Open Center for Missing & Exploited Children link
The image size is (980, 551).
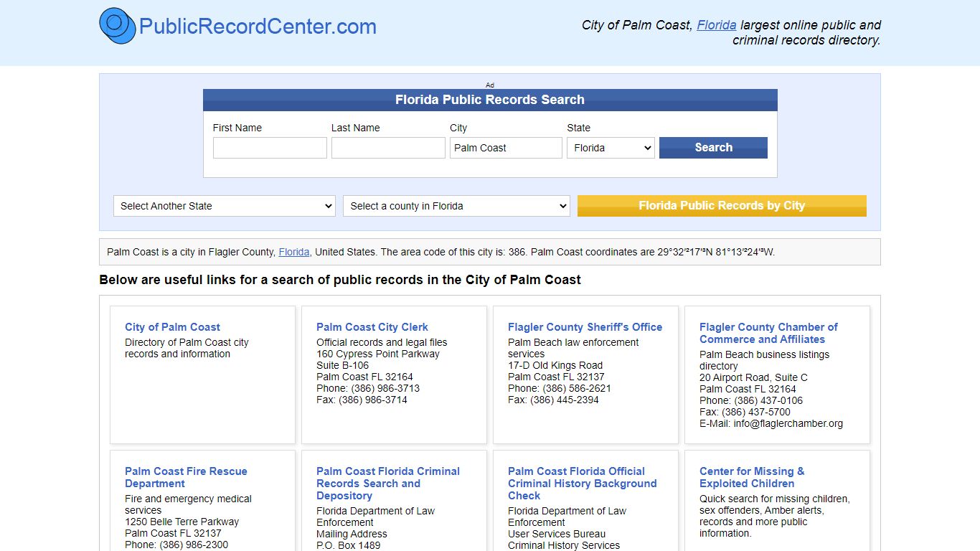[x=752, y=477]
